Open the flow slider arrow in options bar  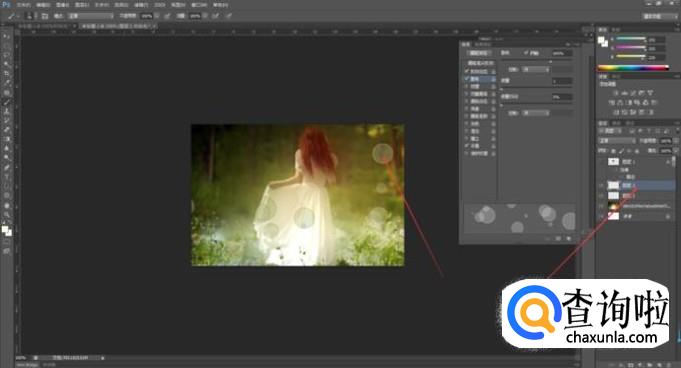[205, 16]
